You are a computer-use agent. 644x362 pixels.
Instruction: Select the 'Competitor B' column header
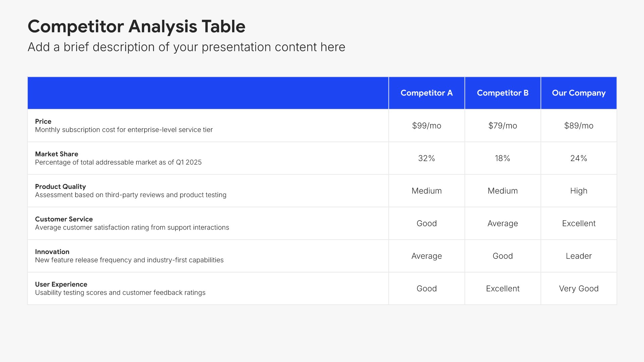[x=503, y=93]
